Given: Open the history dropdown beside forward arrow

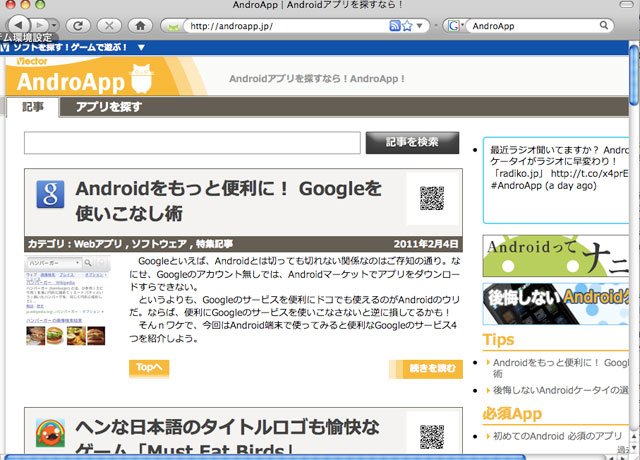Looking at the screenshot, I should (x=54, y=26).
